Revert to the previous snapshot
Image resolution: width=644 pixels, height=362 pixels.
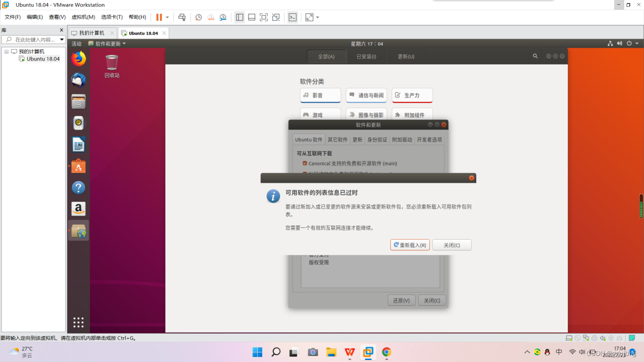coord(211,17)
